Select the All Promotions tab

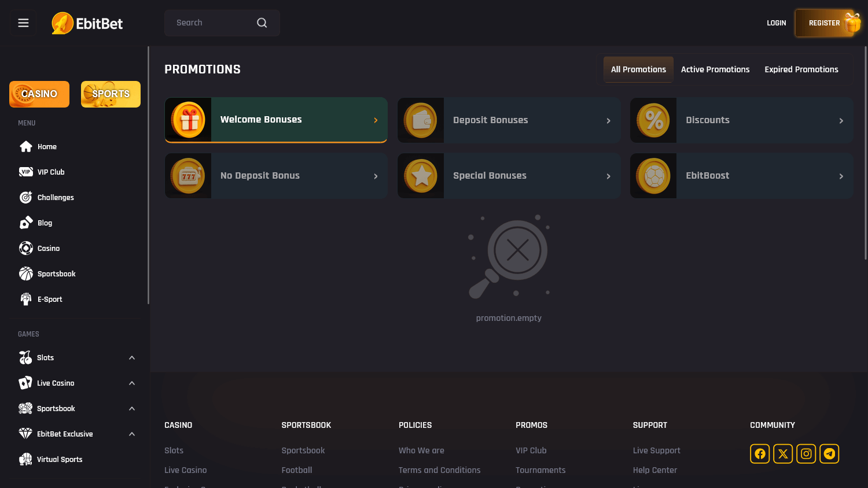pyautogui.click(x=638, y=69)
